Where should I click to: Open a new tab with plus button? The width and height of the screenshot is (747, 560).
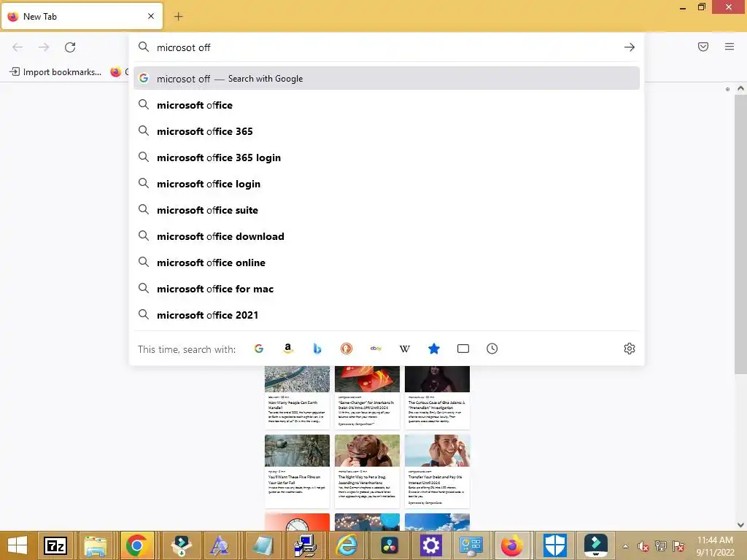point(178,17)
